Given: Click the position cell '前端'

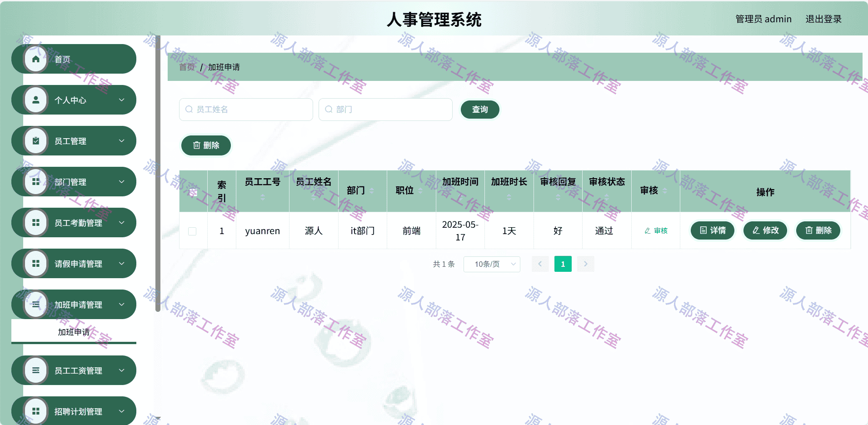Looking at the screenshot, I should click(412, 231).
